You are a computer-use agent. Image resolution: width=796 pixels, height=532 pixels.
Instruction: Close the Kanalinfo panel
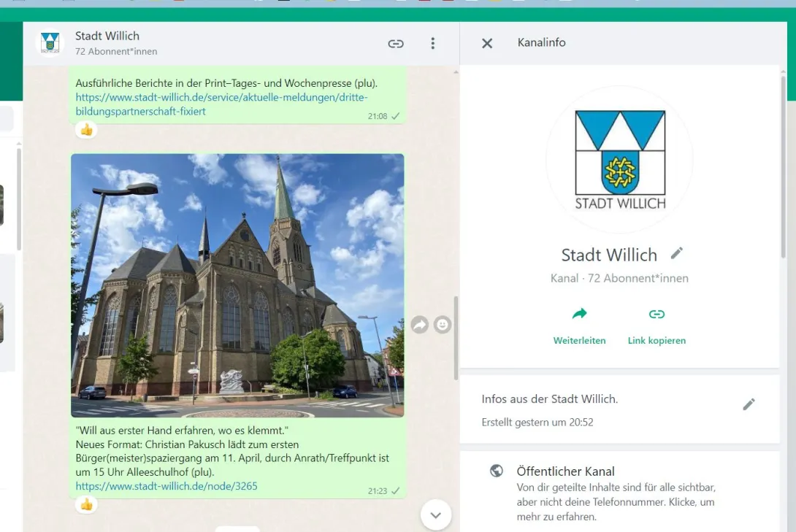pyautogui.click(x=487, y=44)
